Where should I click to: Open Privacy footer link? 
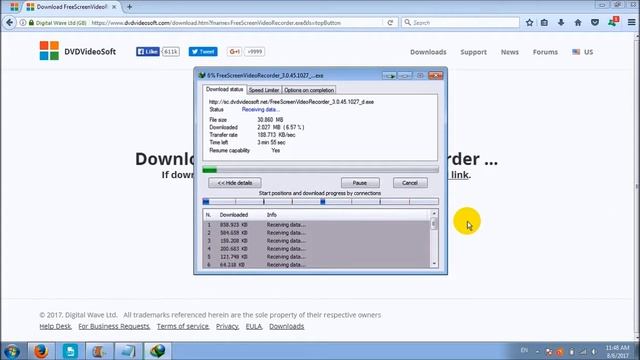pyautogui.click(x=227, y=326)
